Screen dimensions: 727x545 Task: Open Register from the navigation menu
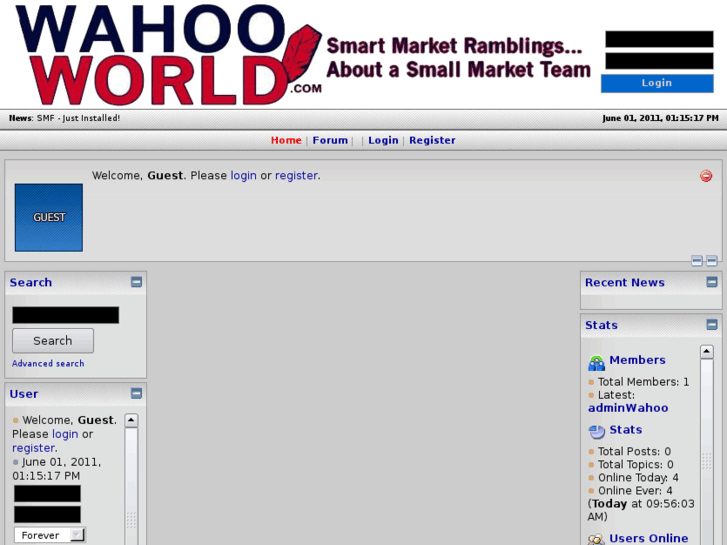click(x=432, y=140)
